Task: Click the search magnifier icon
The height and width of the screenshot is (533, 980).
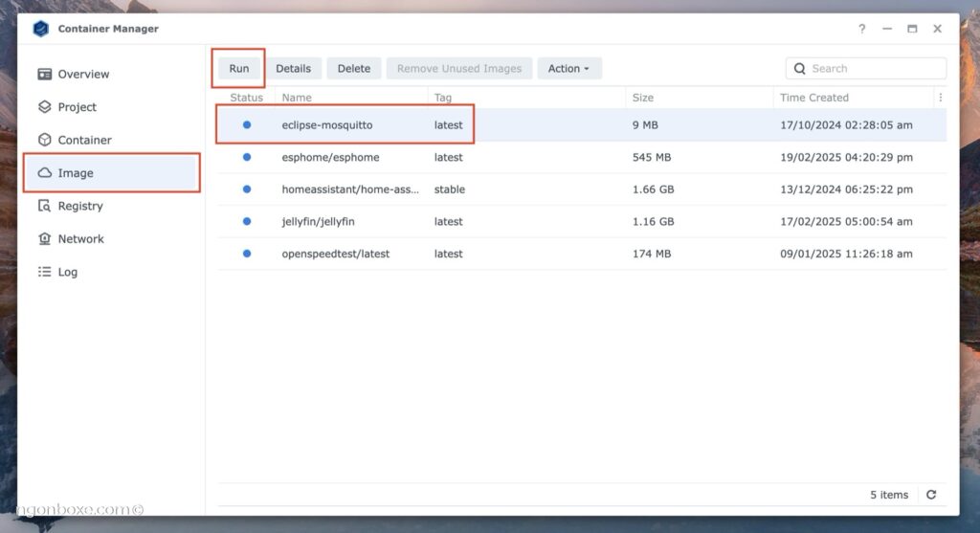Action: coord(799,69)
